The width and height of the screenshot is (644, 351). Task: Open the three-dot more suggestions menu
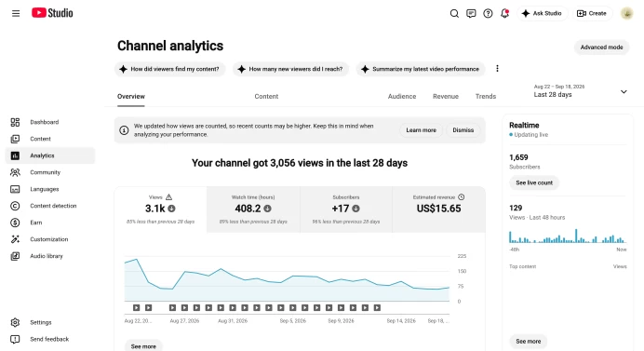point(497,69)
